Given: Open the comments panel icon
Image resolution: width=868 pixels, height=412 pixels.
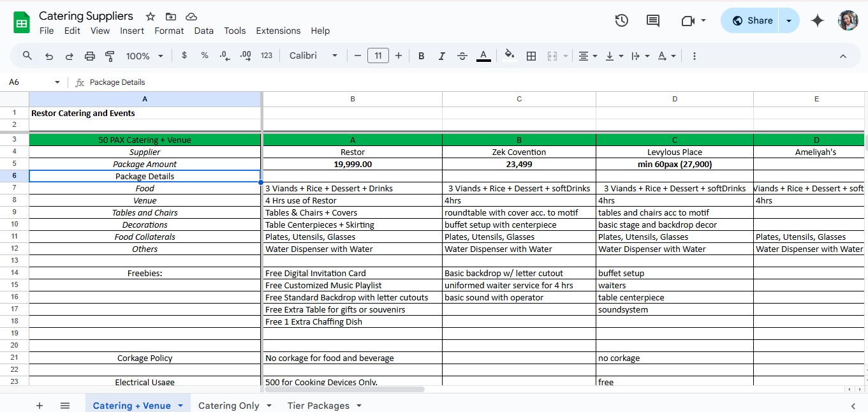Looking at the screenshot, I should [653, 20].
